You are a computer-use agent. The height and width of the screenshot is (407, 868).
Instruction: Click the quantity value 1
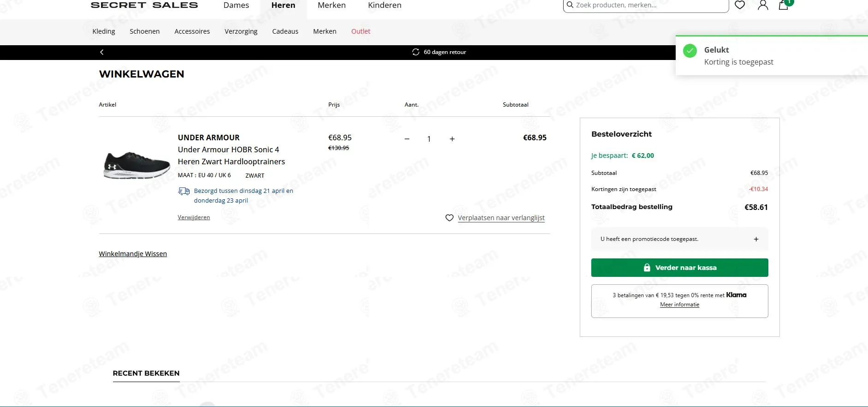click(x=429, y=139)
